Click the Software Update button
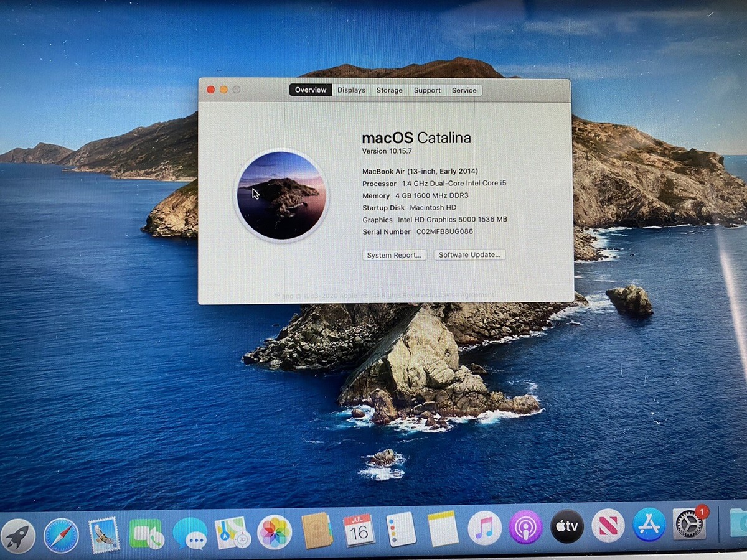Viewport: 747px width, 560px height. click(x=469, y=255)
